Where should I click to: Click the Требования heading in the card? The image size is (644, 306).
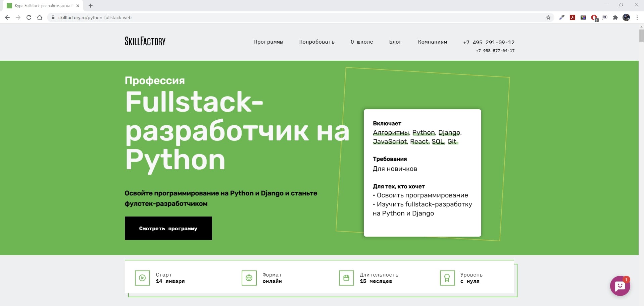pyautogui.click(x=390, y=159)
